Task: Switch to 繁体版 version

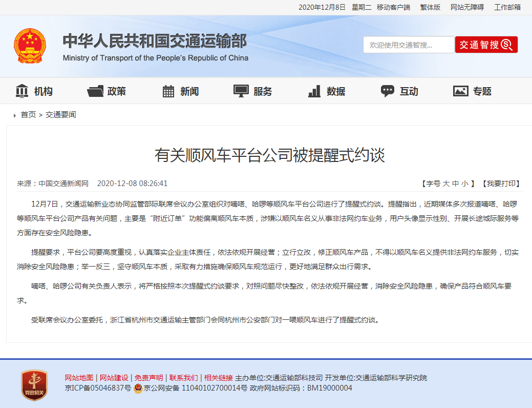Action: (430, 7)
